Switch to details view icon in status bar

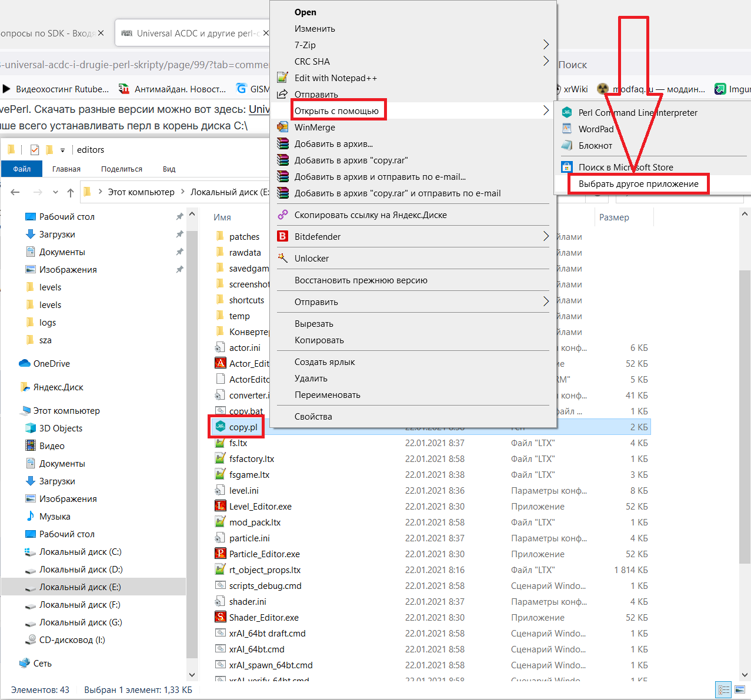[724, 690]
